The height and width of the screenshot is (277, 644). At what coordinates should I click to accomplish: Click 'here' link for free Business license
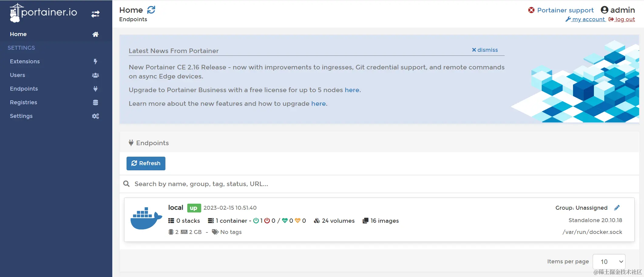point(352,90)
